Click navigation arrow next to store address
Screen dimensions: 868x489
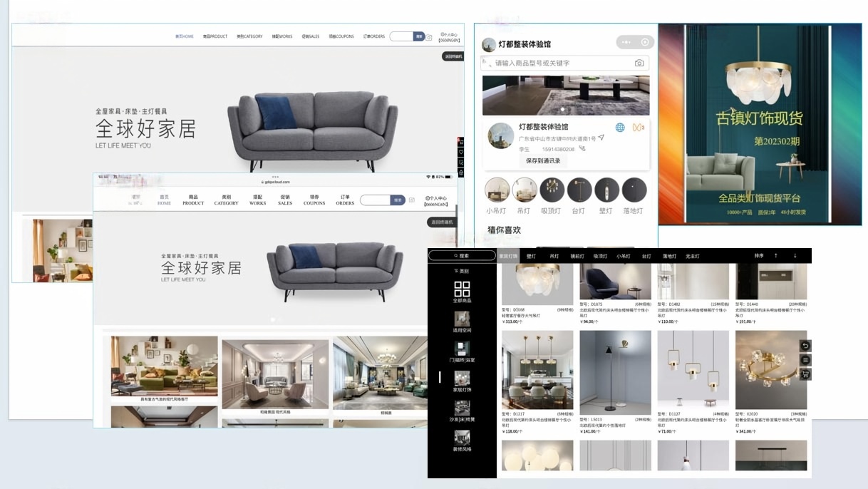point(601,138)
